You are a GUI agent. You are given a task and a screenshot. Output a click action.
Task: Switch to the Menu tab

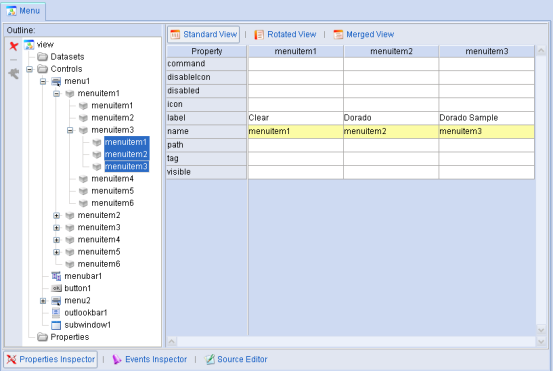click(23, 11)
